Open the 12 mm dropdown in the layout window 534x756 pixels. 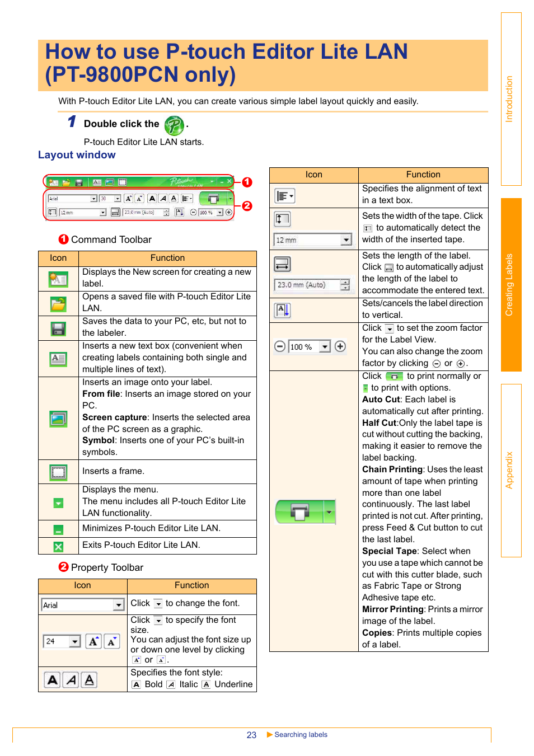tap(103, 213)
